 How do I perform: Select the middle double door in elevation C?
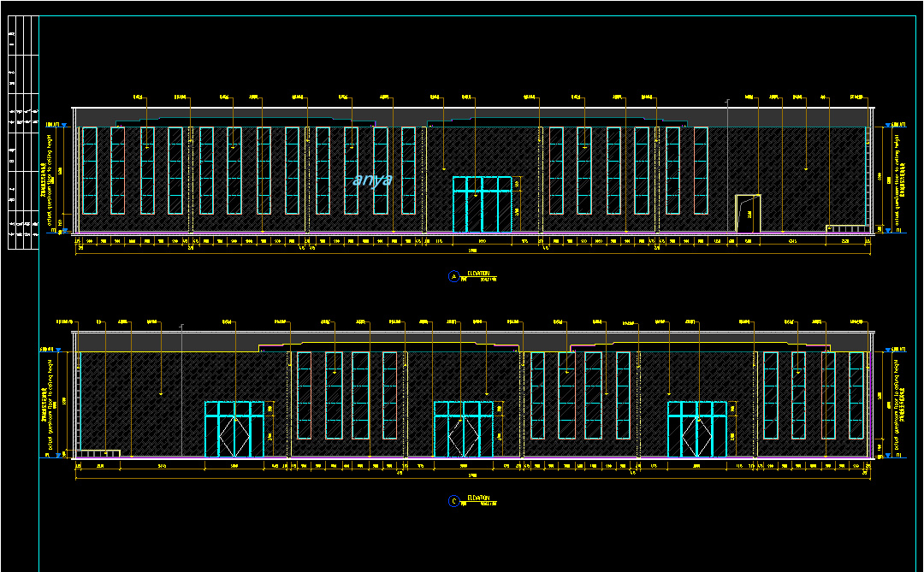point(464,429)
